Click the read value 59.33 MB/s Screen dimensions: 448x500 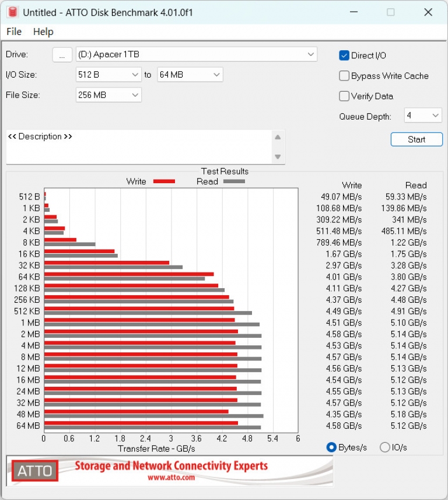tap(406, 197)
